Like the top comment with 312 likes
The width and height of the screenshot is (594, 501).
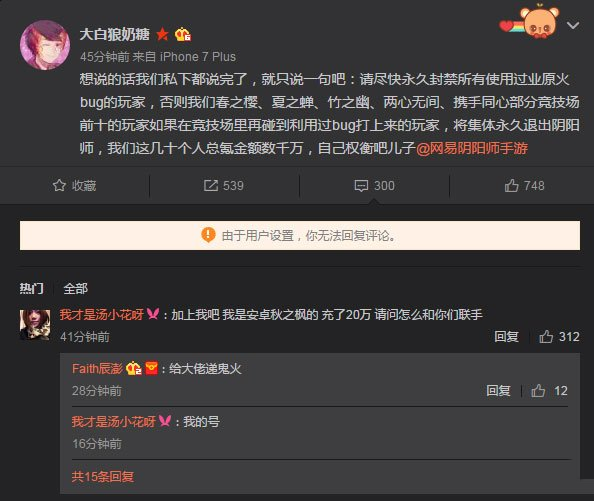click(546, 336)
